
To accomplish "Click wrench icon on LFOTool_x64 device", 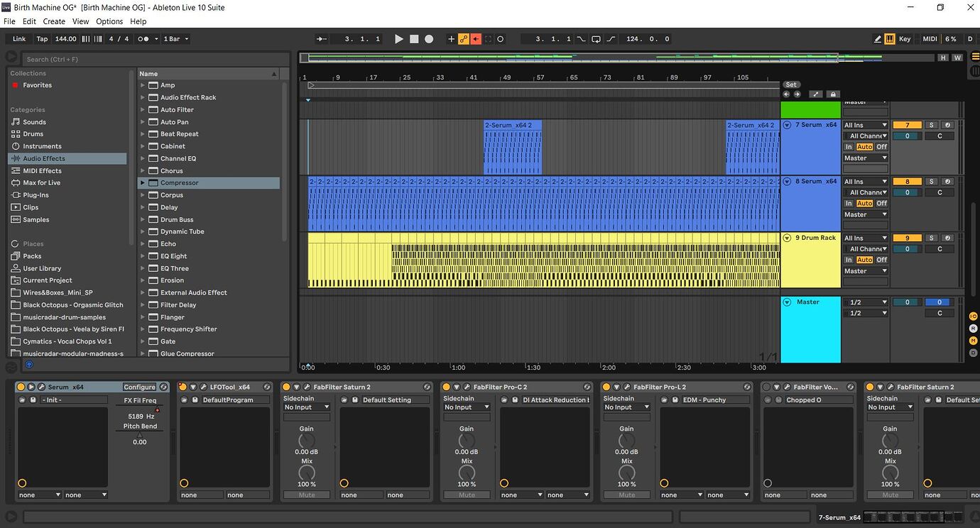I will coord(202,387).
